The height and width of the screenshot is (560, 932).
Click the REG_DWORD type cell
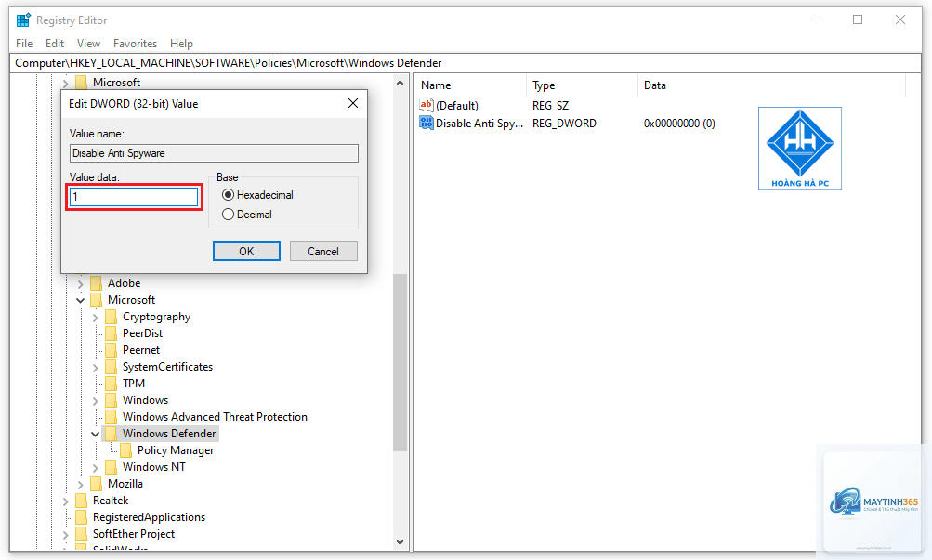564,123
